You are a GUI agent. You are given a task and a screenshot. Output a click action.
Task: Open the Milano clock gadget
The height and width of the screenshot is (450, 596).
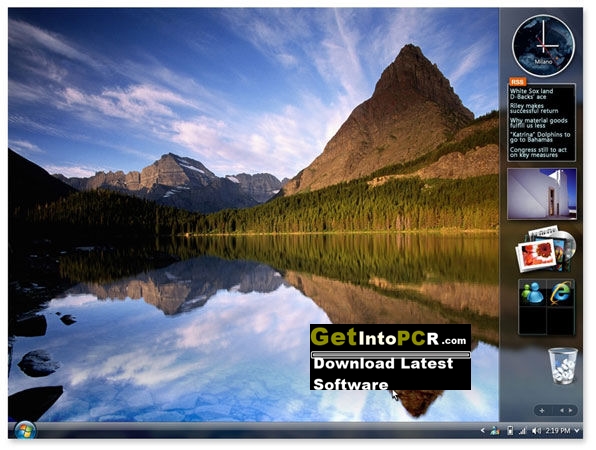click(x=543, y=46)
